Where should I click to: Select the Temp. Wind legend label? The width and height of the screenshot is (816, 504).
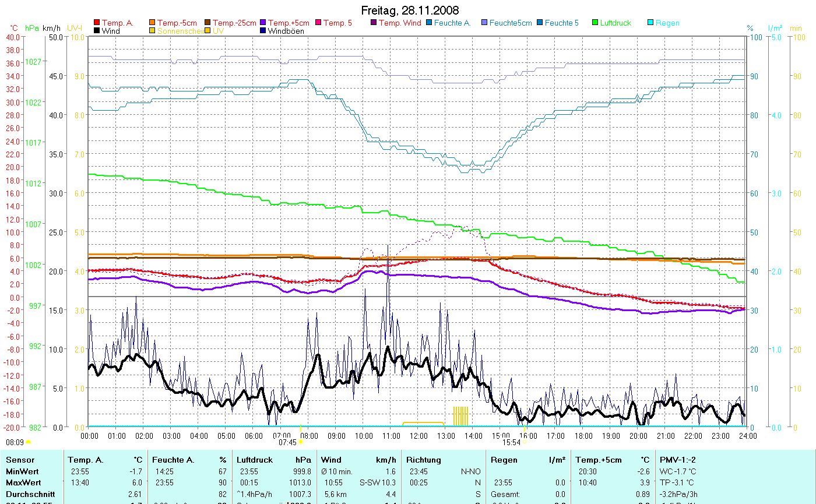(x=399, y=23)
